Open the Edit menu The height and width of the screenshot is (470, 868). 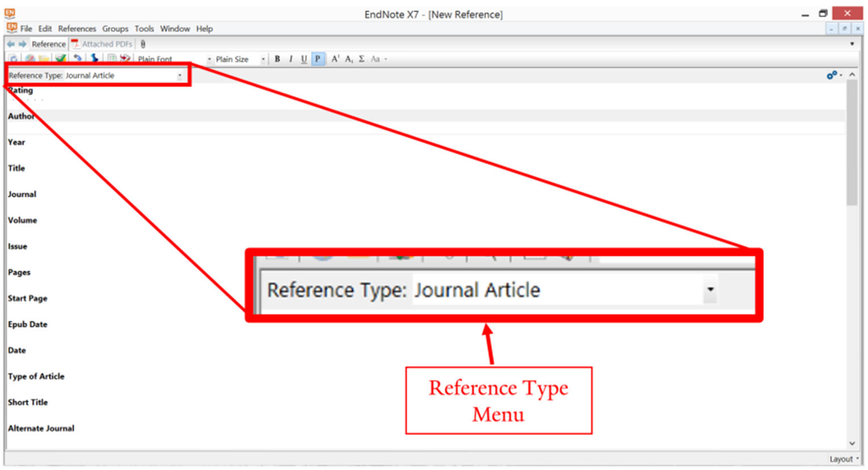coord(45,28)
